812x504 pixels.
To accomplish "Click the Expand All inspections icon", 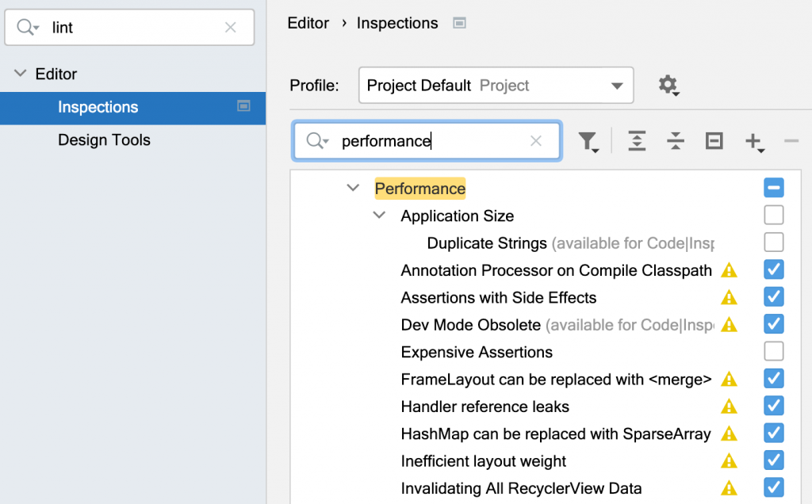I will 637,141.
